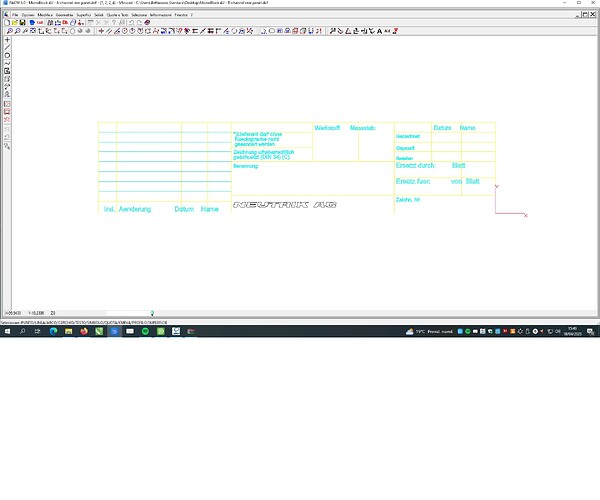Open Firefox from taskbar
600x500 pixels.
coord(84,331)
